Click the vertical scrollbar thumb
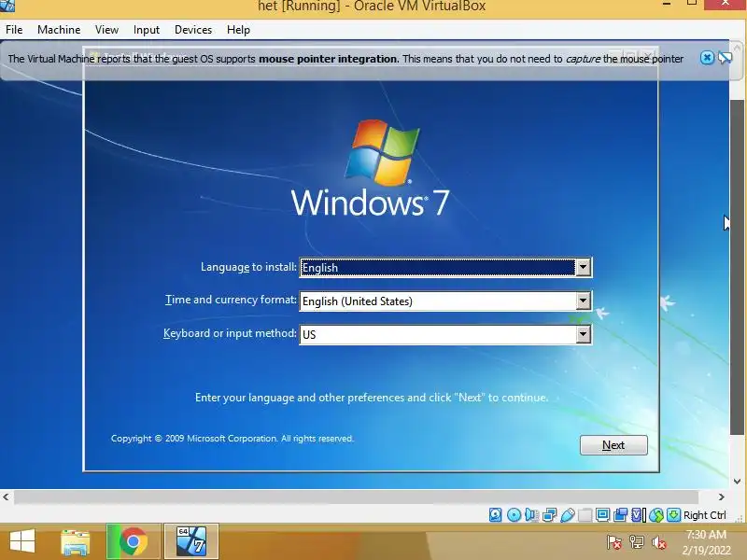 coord(737,267)
